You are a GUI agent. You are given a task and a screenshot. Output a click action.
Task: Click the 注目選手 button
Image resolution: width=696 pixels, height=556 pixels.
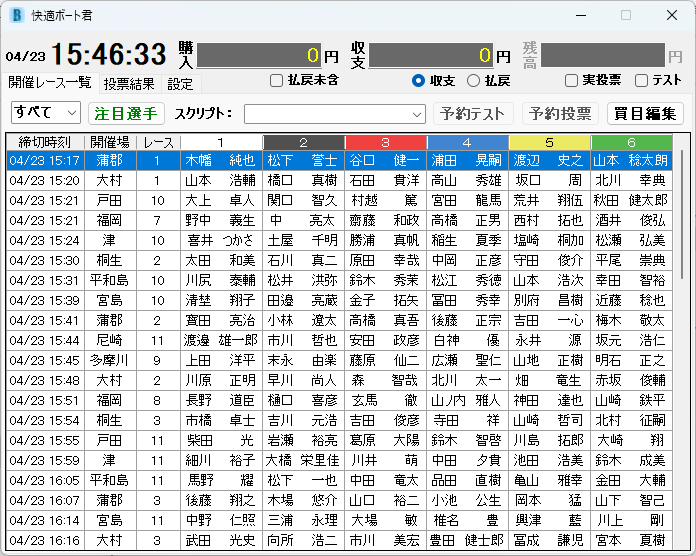127,113
